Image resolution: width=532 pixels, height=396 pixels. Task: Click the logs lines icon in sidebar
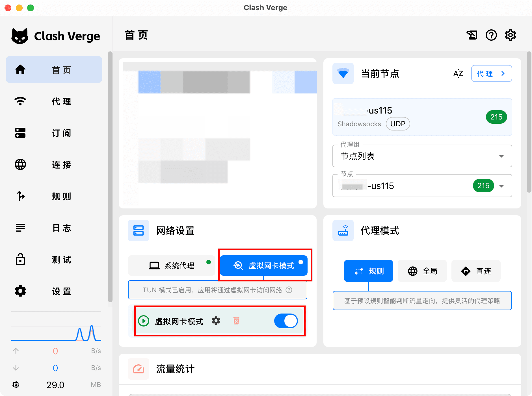tap(20, 228)
